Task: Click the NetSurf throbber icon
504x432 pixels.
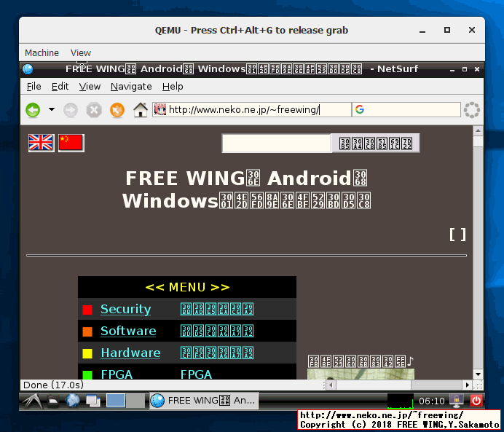Action: coord(471,110)
